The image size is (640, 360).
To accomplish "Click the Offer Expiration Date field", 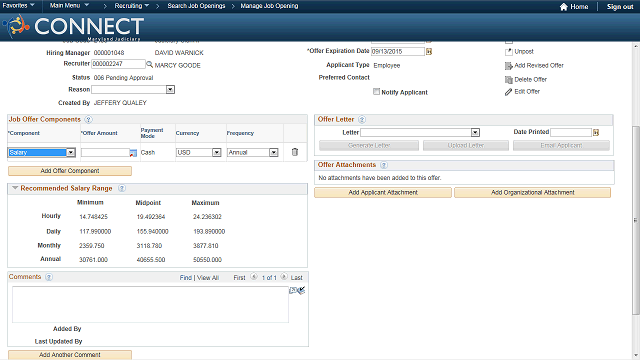I will coord(398,51).
